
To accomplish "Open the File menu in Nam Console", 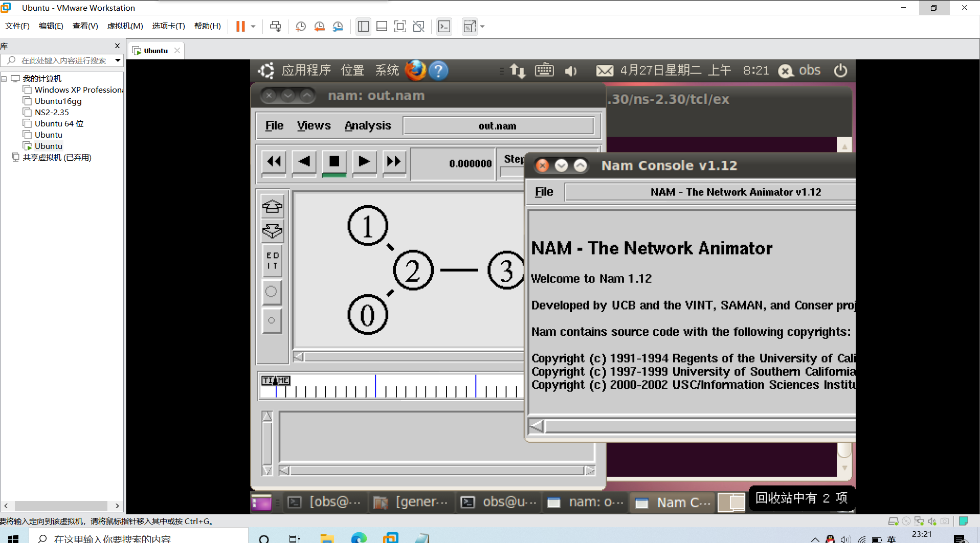I will pyautogui.click(x=543, y=191).
